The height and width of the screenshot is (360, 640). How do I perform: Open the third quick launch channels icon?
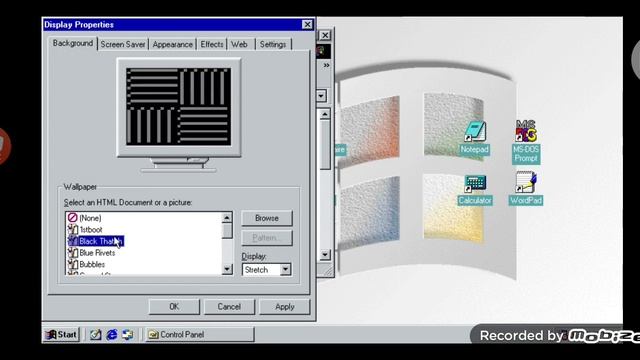pos(127,335)
